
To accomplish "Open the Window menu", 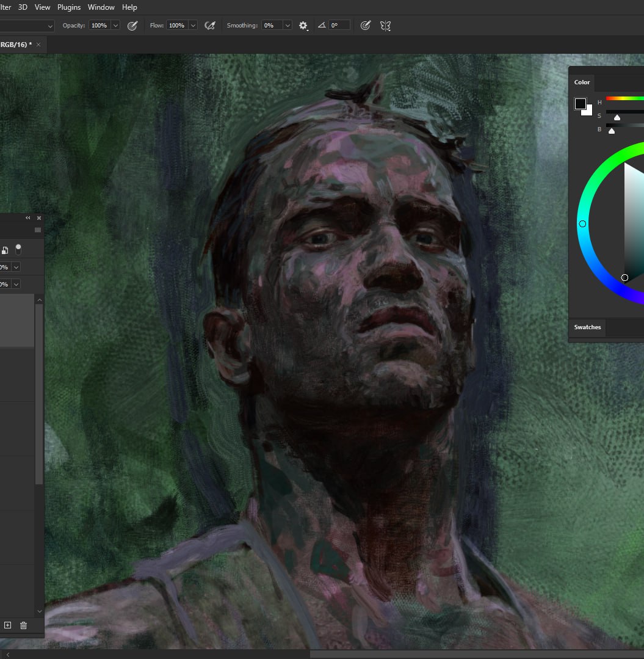I will (x=101, y=7).
